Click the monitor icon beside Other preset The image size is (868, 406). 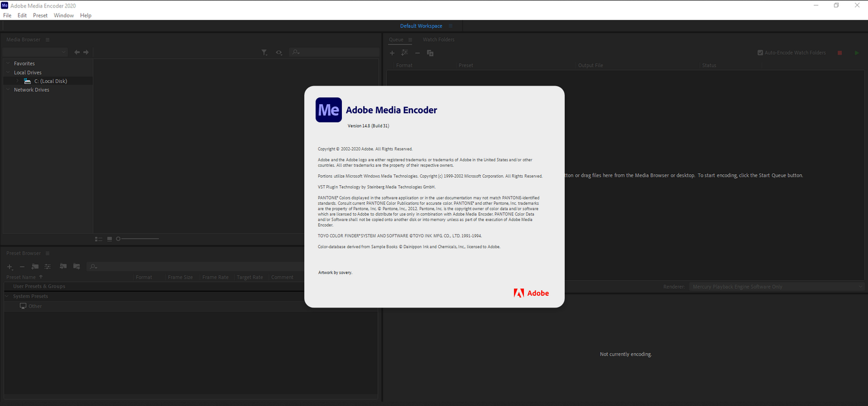[23, 306]
